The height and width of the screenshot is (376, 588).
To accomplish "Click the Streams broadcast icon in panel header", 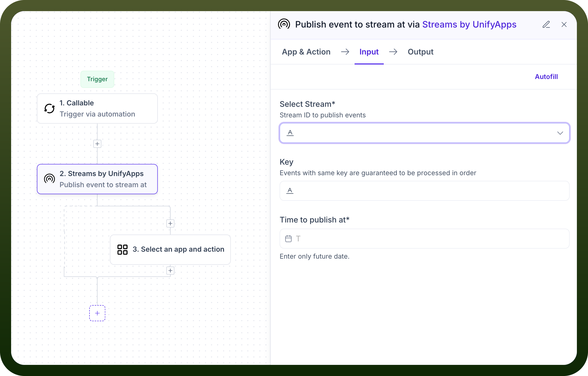I will (284, 24).
